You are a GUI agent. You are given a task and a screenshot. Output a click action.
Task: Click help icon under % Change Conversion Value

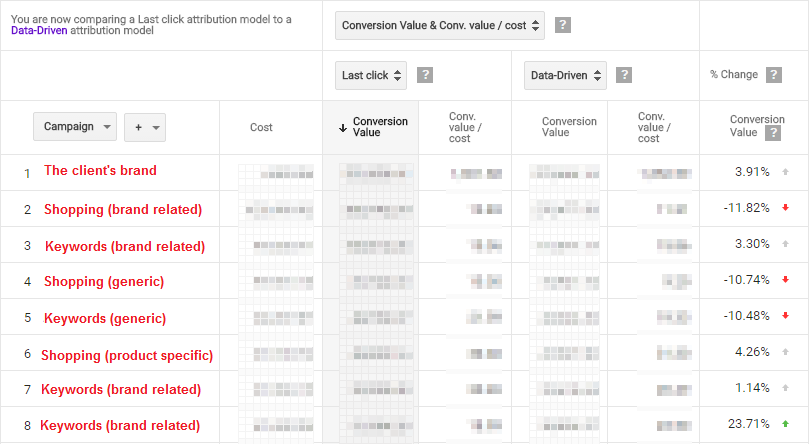coord(772,133)
